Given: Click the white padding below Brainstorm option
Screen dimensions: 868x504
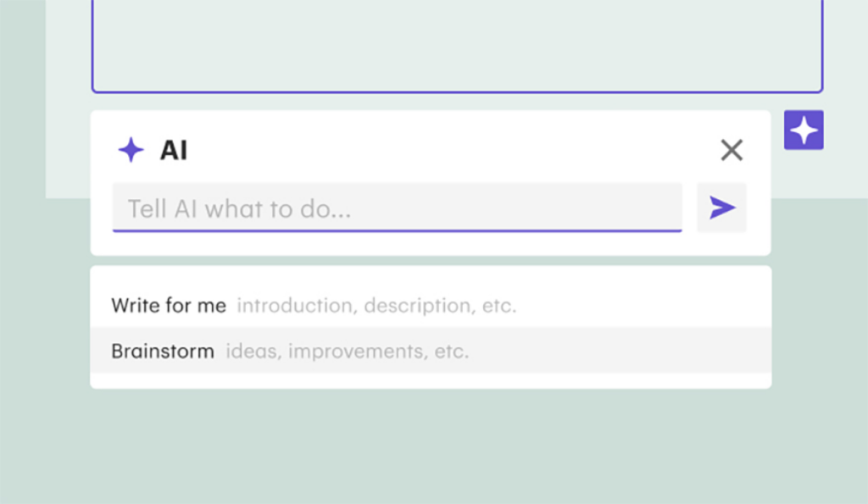Looking at the screenshot, I should click(x=431, y=381).
